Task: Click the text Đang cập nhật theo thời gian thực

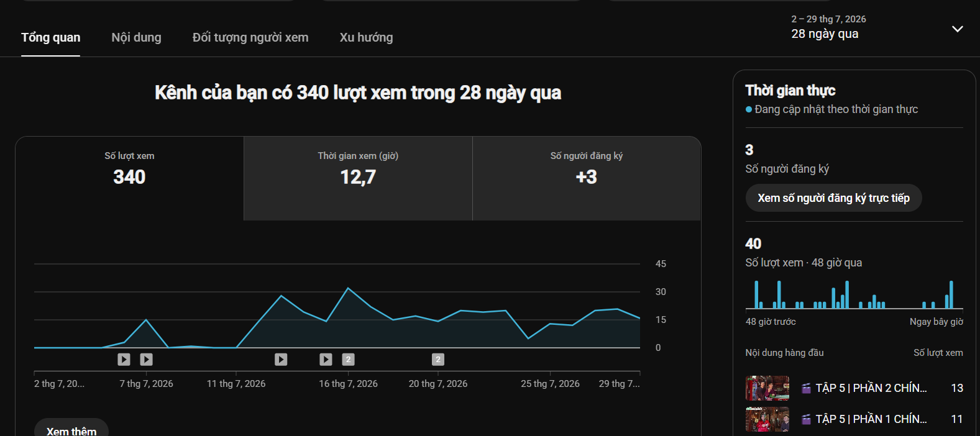Action: click(x=836, y=109)
